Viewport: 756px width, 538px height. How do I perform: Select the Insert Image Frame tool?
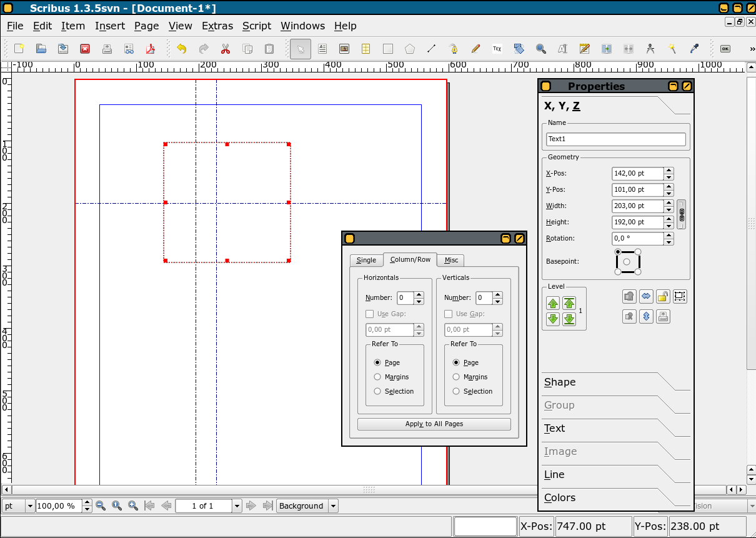(x=344, y=49)
